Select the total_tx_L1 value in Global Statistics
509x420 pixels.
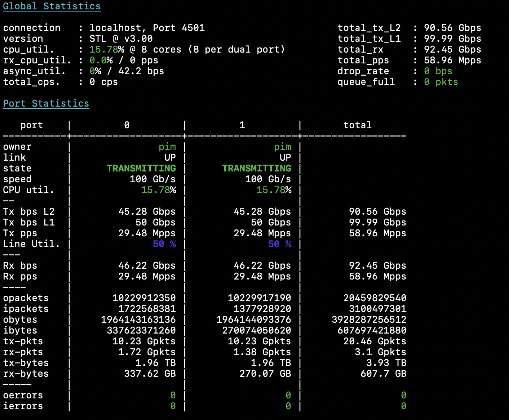pos(452,39)
